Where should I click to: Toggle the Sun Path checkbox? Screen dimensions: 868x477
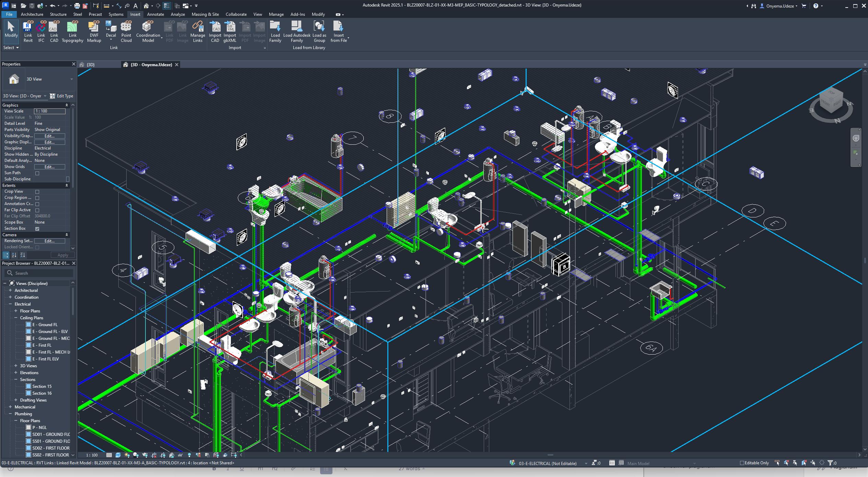pos(37,173)
